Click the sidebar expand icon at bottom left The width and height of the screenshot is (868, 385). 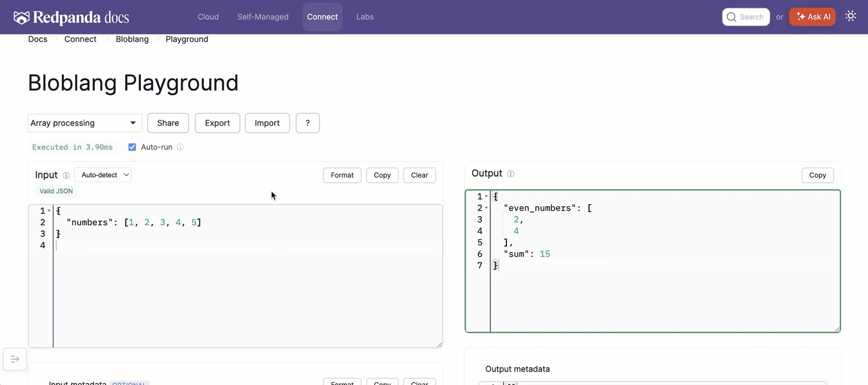(x=15, y=359)
